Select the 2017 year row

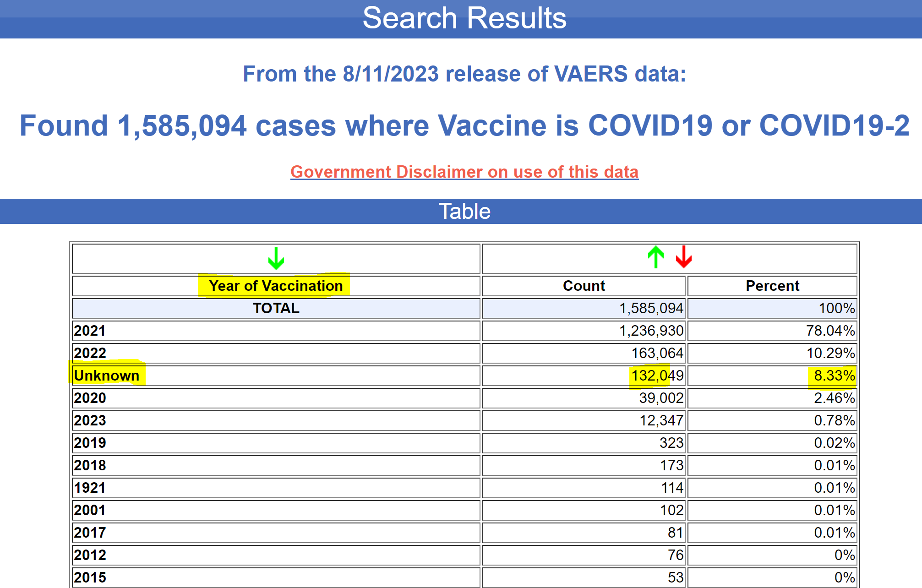pyautogui.click(x=276, y=533)
